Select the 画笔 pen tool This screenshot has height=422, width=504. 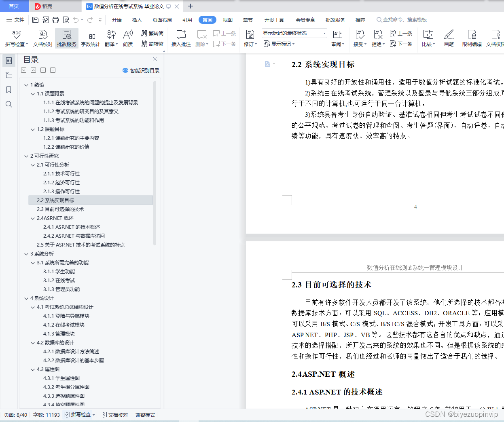(449, 38)
